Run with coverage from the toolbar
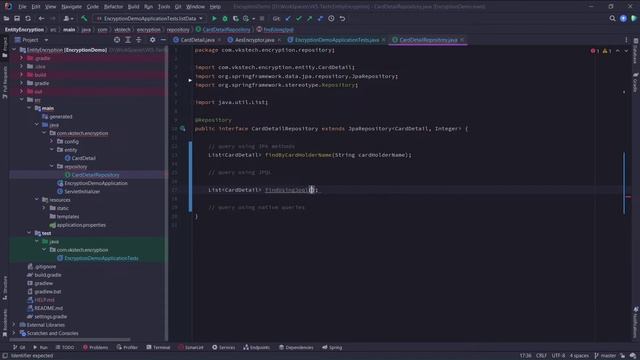 tap(236, 18)
